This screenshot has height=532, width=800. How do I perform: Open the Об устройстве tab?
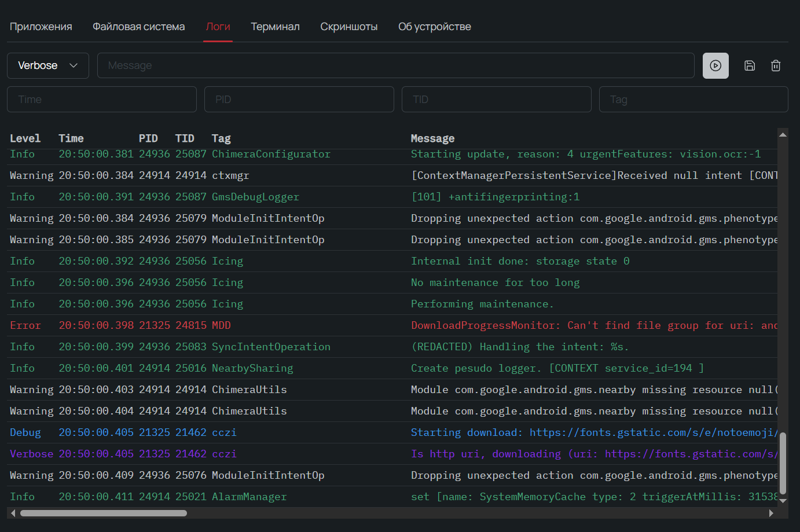tap(435, 27)
